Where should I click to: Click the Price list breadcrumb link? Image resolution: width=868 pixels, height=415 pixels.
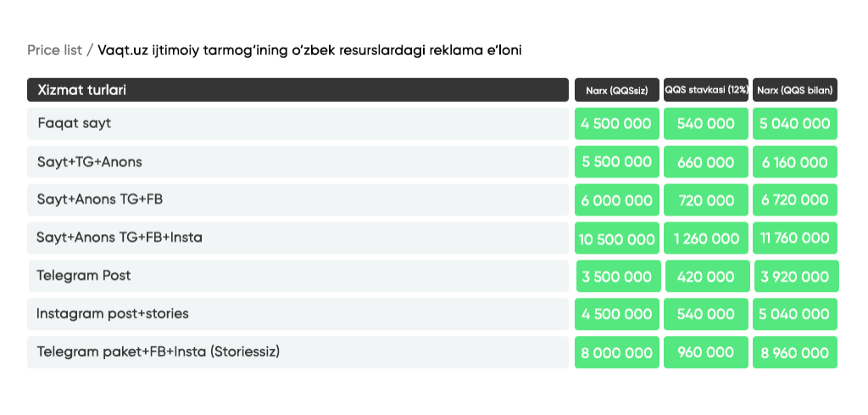(54, 50)
